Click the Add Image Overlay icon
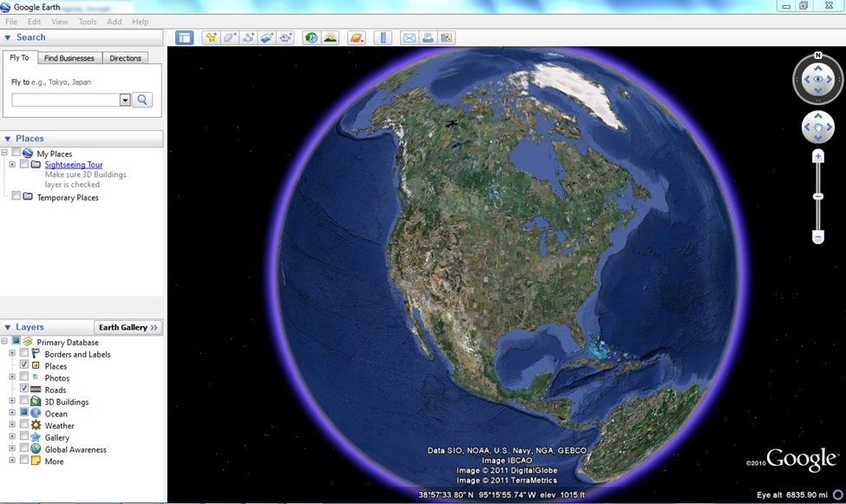The width and height of the screenshot is (846, 504). (x=267, y=38)
